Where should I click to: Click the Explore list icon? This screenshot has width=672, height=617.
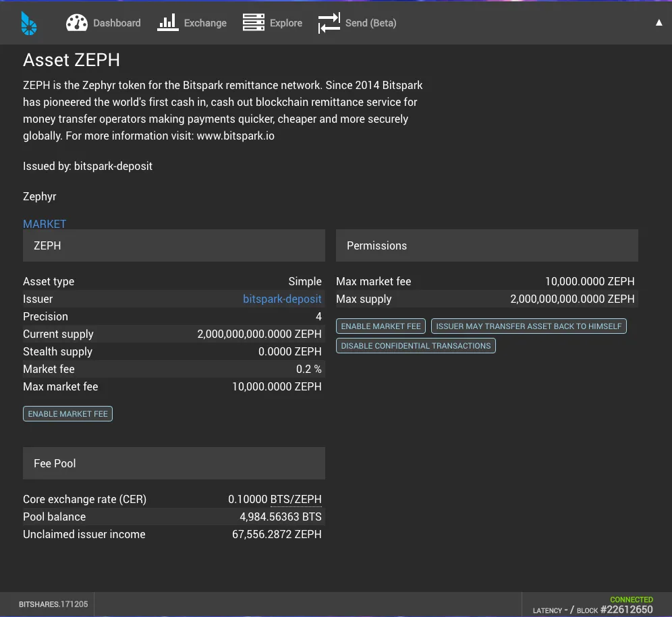pyautogui.click(x=253, y=22)
